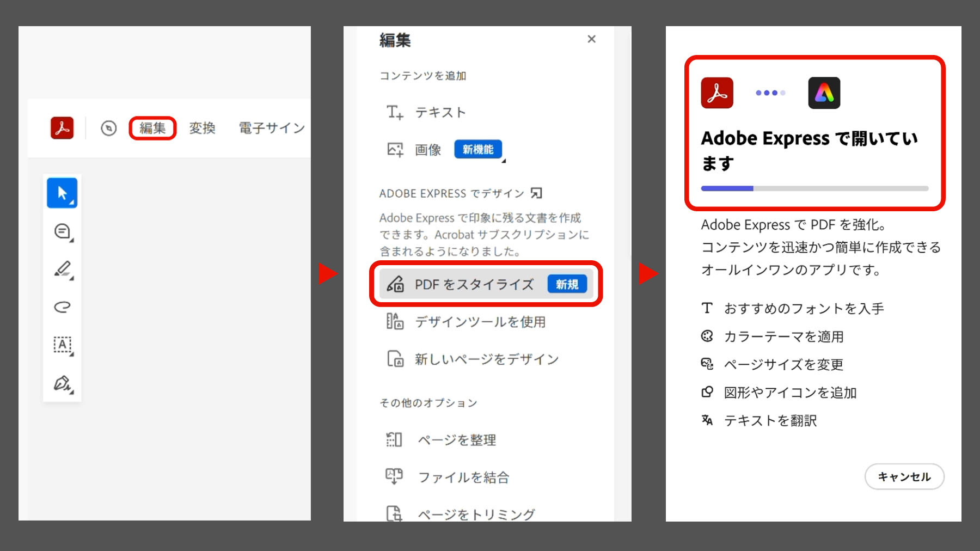The width and height of the screenshot is (980, 551).
Task: Click the add image icon
Action: click(x=395, y=150)
